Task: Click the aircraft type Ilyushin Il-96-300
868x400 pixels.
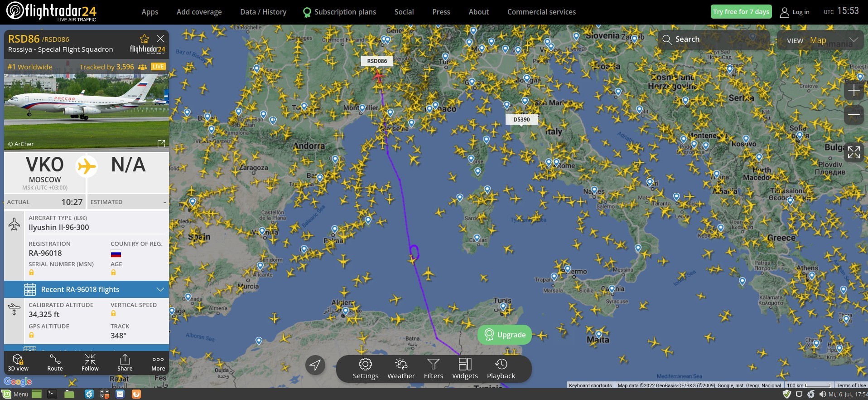Action: click(59, 227)
